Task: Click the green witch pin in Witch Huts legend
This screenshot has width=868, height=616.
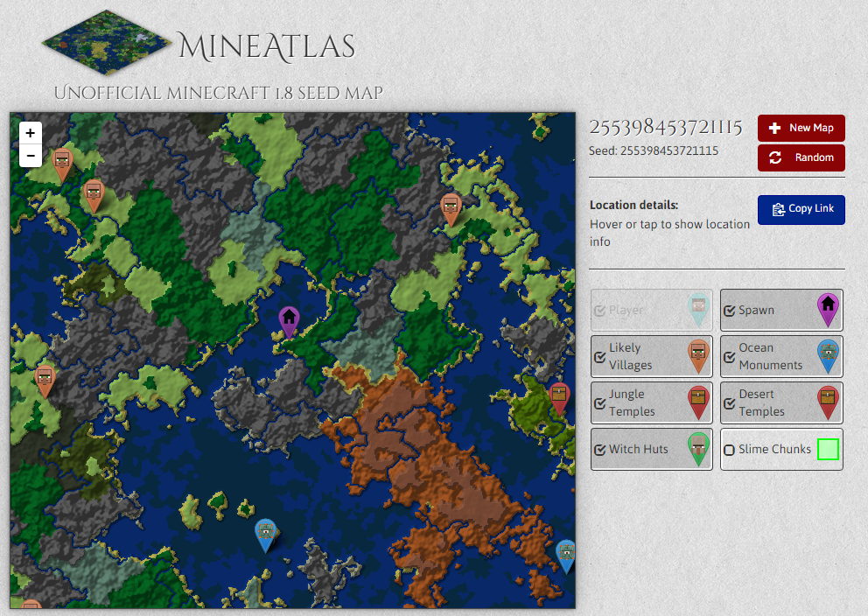Action: point(698,450)
